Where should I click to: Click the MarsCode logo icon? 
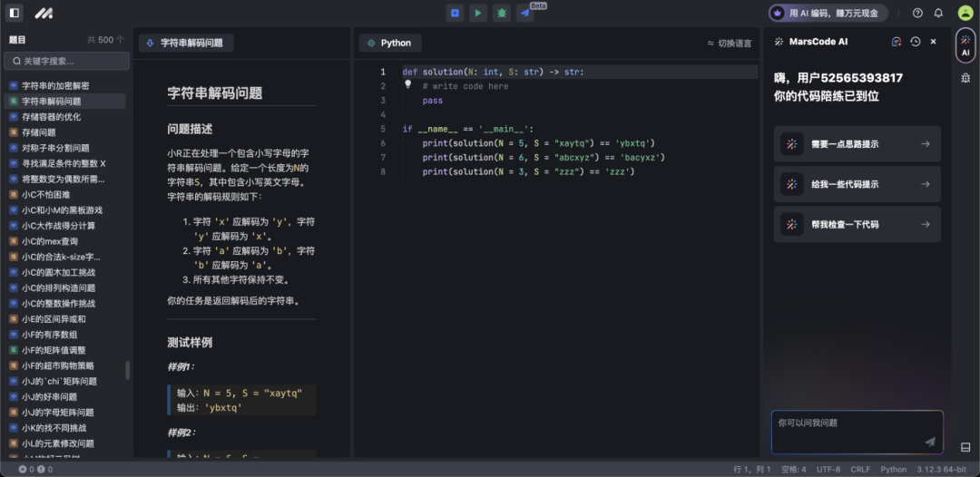pyautogui.click(x=44, y=13)
